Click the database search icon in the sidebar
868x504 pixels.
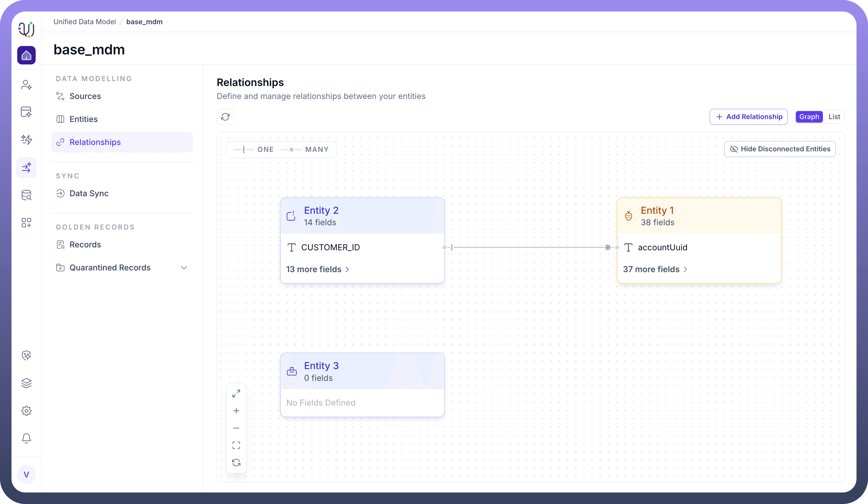[26, 195]
